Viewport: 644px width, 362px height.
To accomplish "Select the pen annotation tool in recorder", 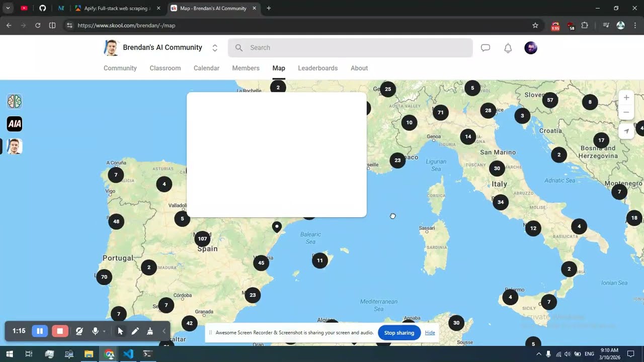I will [135, 331].
